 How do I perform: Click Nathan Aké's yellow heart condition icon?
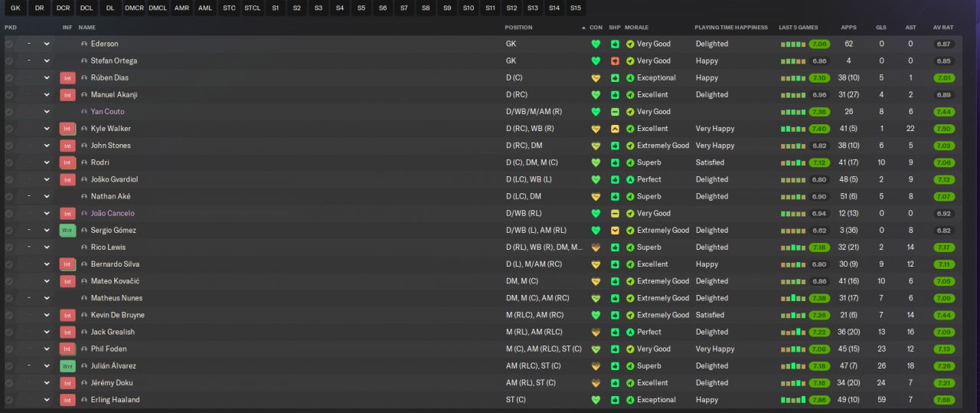[596, 196]
